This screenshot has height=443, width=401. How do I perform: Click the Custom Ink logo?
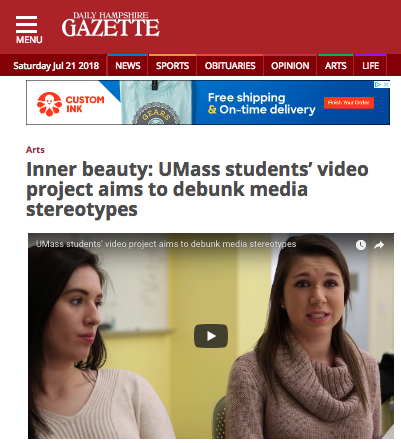[71, 104]
